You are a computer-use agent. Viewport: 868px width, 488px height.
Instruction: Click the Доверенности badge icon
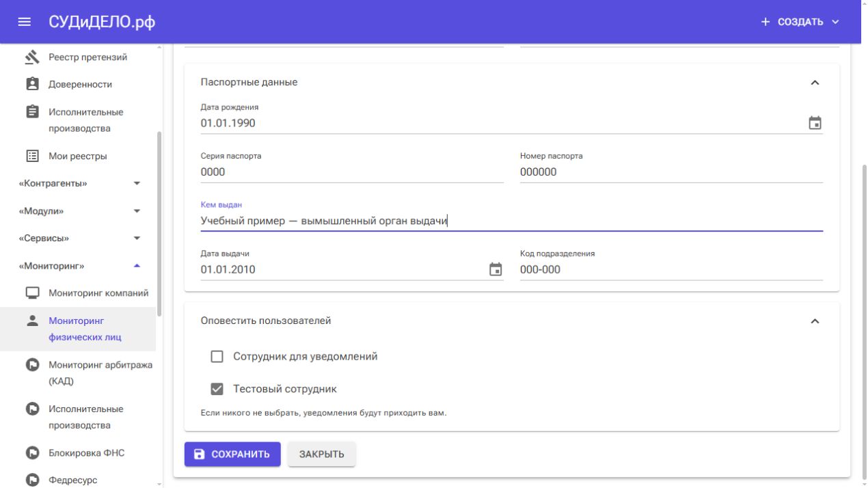(32, 84)
